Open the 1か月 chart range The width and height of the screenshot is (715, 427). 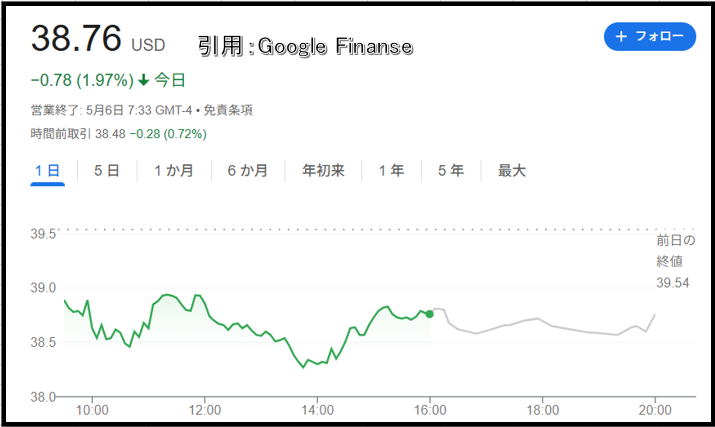pos(174,171)
